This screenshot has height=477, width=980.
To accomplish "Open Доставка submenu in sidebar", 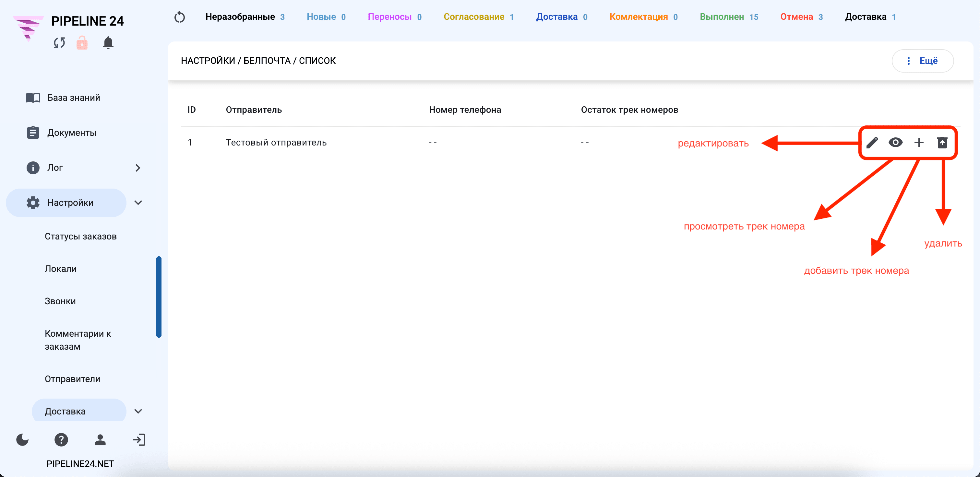I will pyautogui.click(x=79, y=411).
